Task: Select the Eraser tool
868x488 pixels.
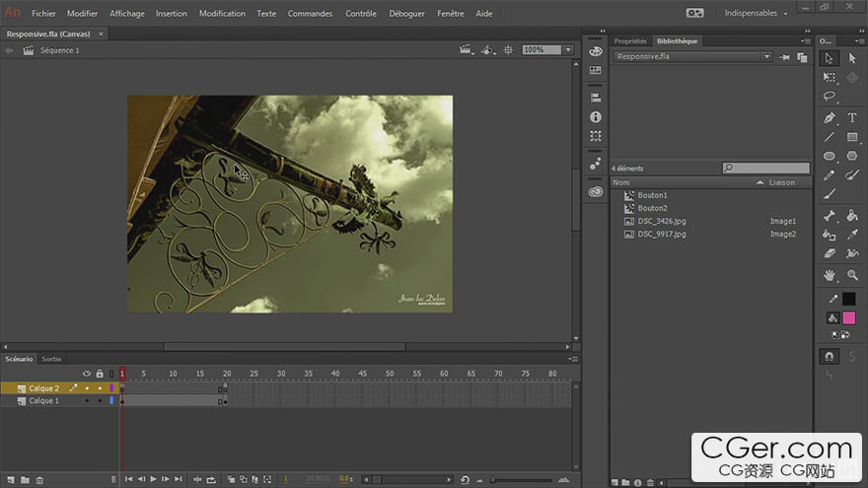Action: click(x=830, y=253)
